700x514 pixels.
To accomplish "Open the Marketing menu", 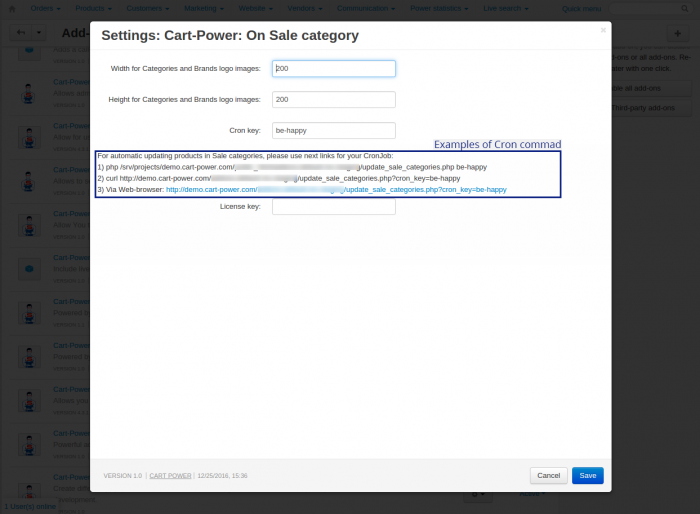I will coord(204,8).
